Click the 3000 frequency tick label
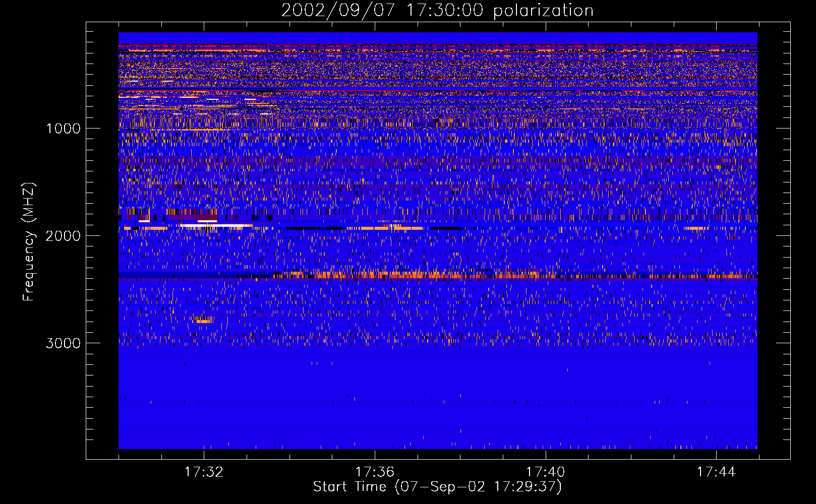This screenshot has width=816, height=504. click(x=63, y=343)
